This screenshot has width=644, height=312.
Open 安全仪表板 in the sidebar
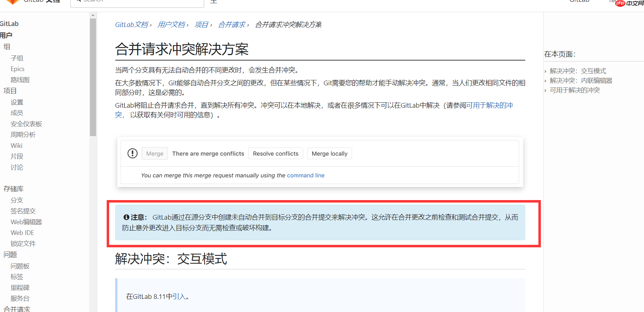click(x=26, y=124)
